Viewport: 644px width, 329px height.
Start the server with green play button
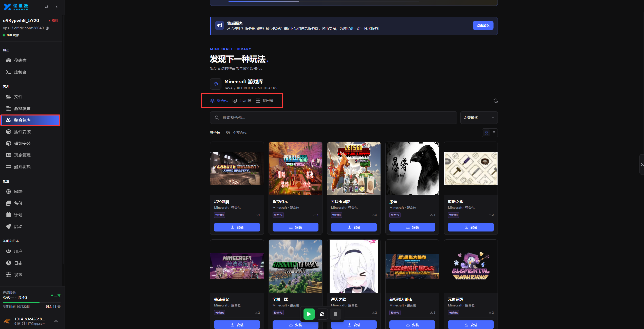309,314
